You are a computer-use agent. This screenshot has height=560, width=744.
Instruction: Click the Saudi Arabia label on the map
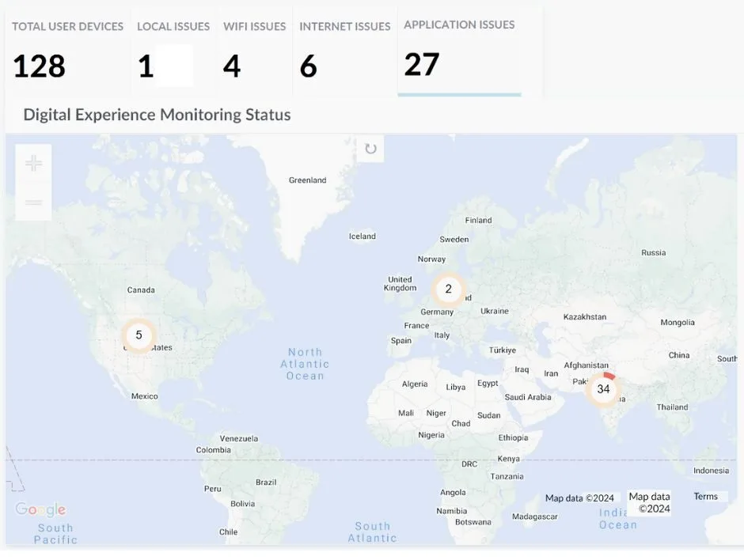click(528, 397)
